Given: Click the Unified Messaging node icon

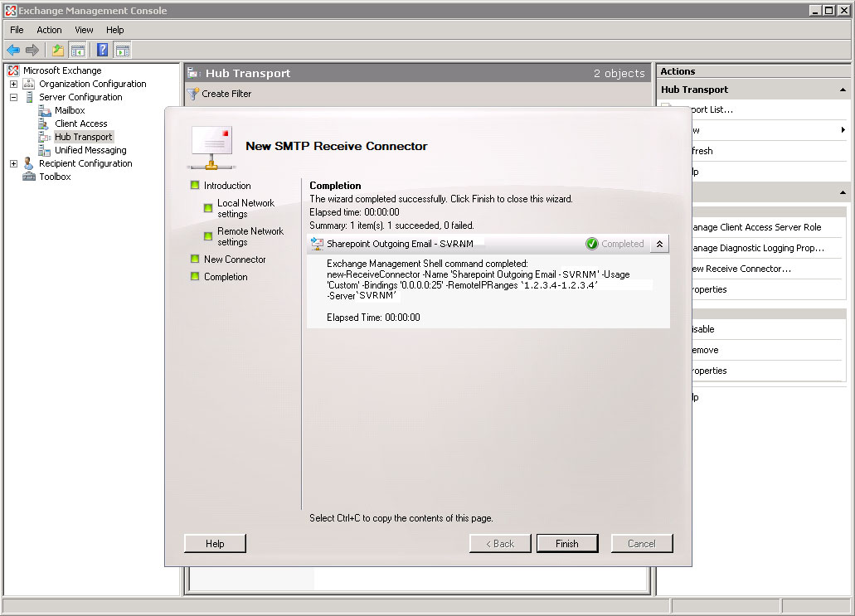Looking at the screenshot, I should (45, 150).
